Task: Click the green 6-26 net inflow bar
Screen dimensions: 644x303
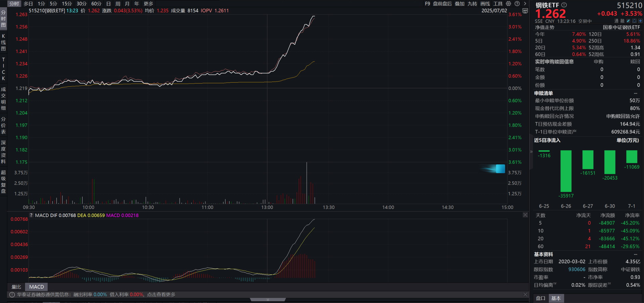Action: click(566, 171)
